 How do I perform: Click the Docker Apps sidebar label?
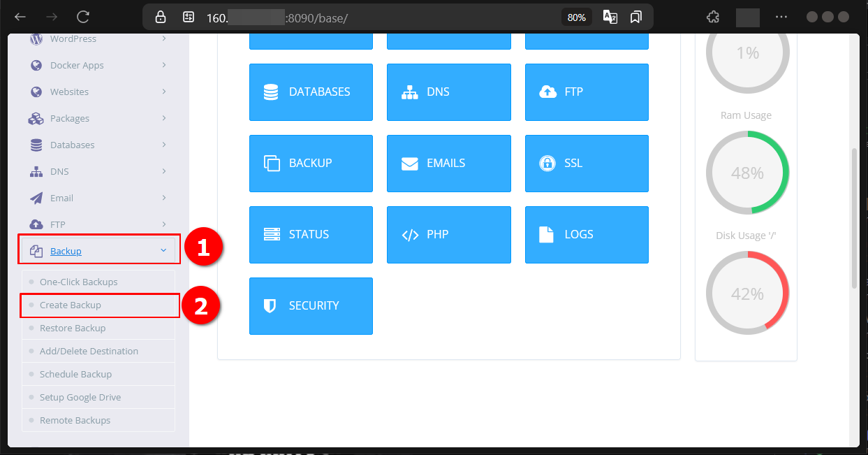[77, 65]
